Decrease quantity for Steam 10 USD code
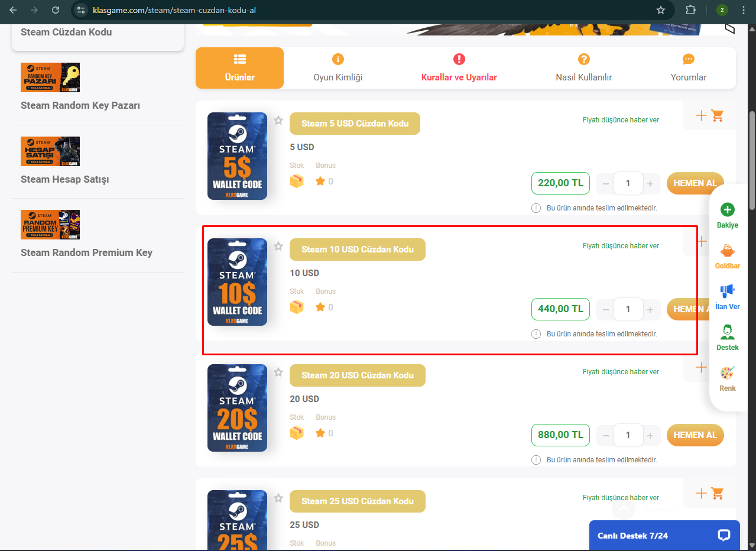Viewport: 756px width, 551px height. (605, 309)
